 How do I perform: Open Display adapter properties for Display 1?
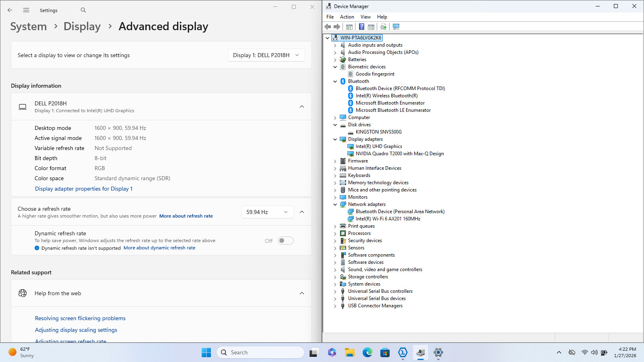click(84, 189)
